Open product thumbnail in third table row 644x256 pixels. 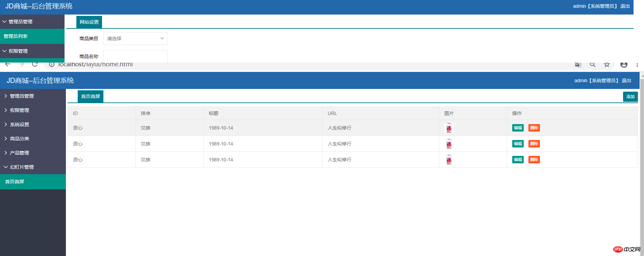pos(449,160)
